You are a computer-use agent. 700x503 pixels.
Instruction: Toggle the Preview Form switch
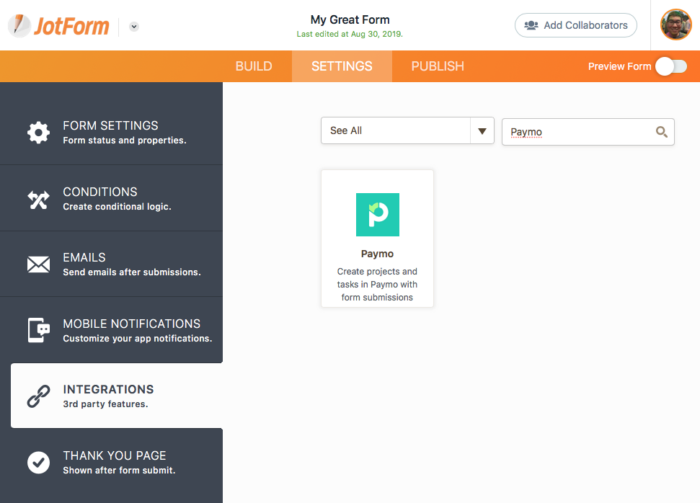click(x=671, y=67)
